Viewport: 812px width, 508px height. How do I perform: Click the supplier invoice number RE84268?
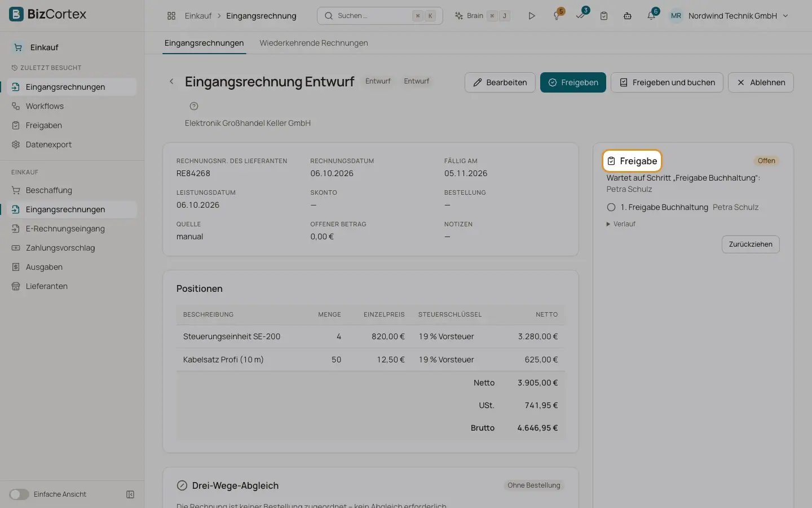click(193, 173)
